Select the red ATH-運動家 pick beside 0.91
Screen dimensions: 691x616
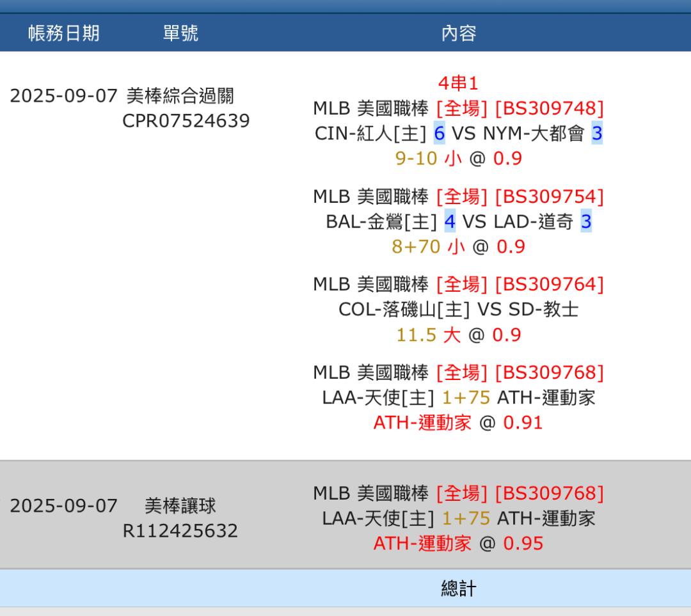pyautogui.click(x=422, y=423)
